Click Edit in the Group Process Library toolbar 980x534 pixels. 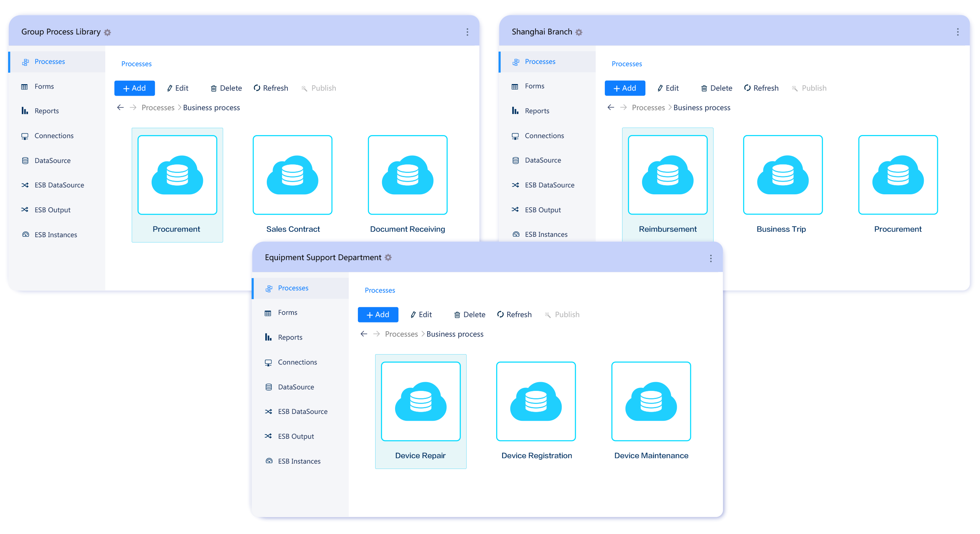click(x=178, y=88)
